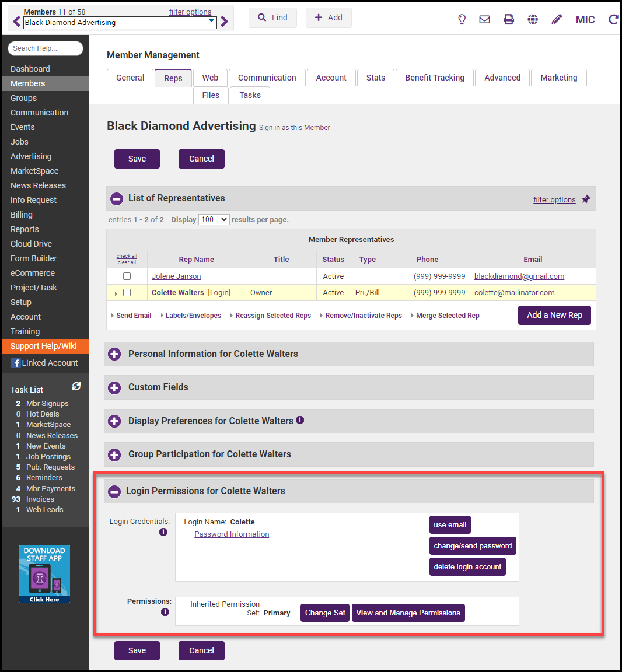
Task: Click the pencil edit icon
Action: pyautogui.click(x=557, y=19)
